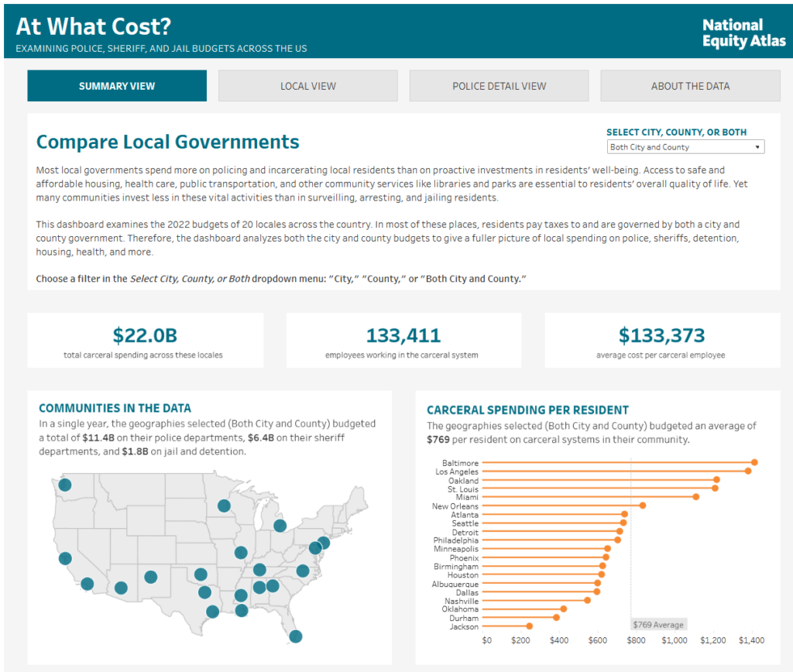
Task: Select the Seattle dot on the map
Action: 65,485
